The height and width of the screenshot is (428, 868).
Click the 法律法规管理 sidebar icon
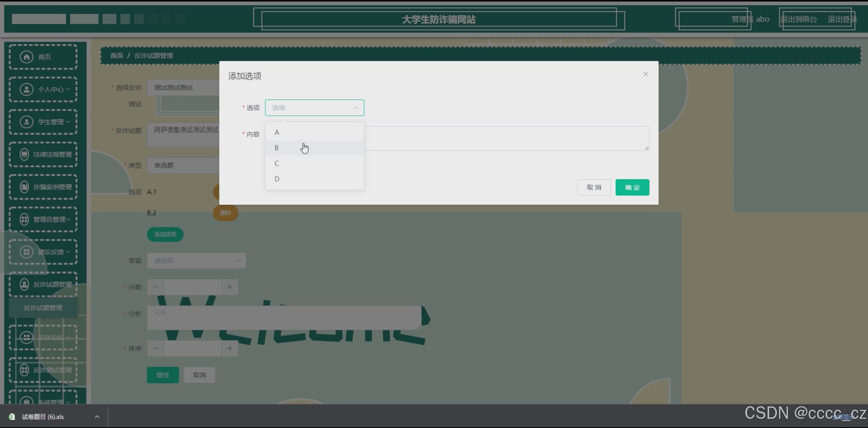click(24, 155)
